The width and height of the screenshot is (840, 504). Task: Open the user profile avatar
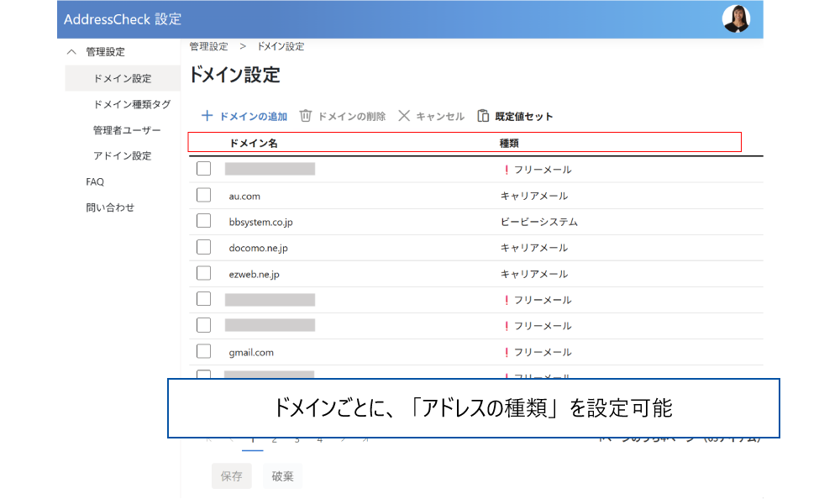736,18
